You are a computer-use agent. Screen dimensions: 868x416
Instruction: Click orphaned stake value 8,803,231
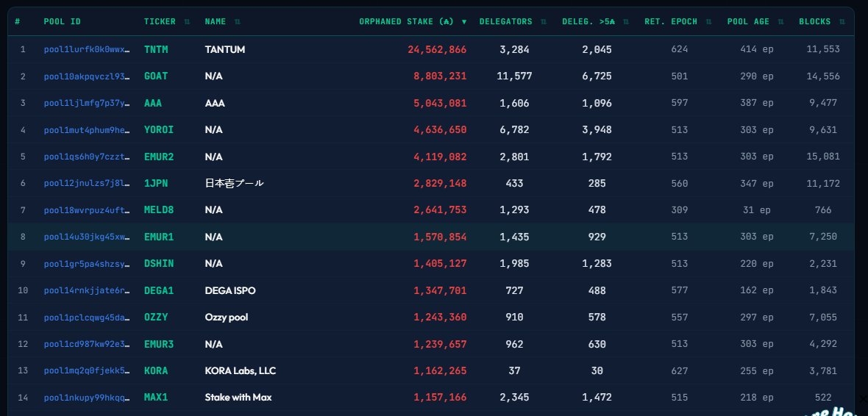(x=440, y=76)
